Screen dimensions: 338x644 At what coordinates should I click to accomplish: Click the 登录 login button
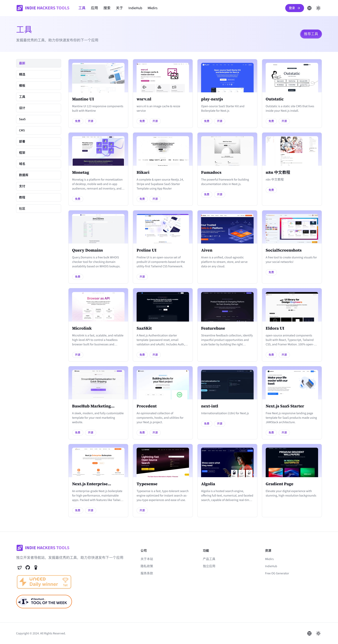(x=295, y=8)
